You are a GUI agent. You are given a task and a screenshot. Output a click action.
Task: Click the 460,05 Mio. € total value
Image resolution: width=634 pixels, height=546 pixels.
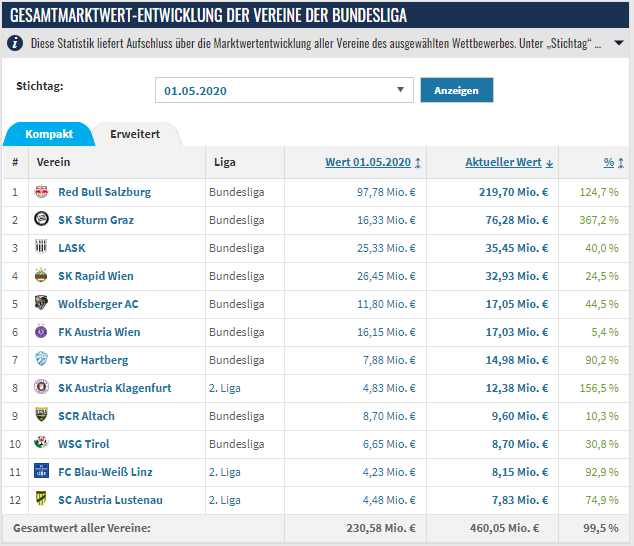coord(504,528)
